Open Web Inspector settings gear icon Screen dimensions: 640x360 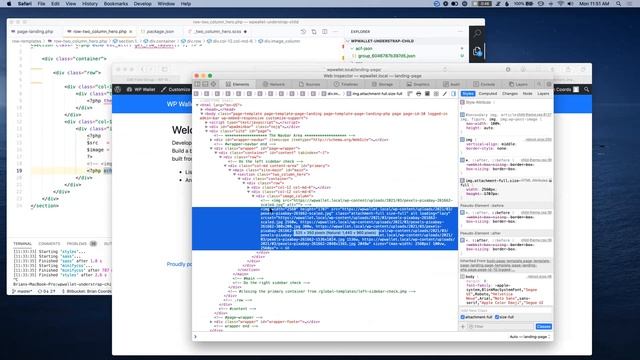pyautogui.click(x=549, y=84)
